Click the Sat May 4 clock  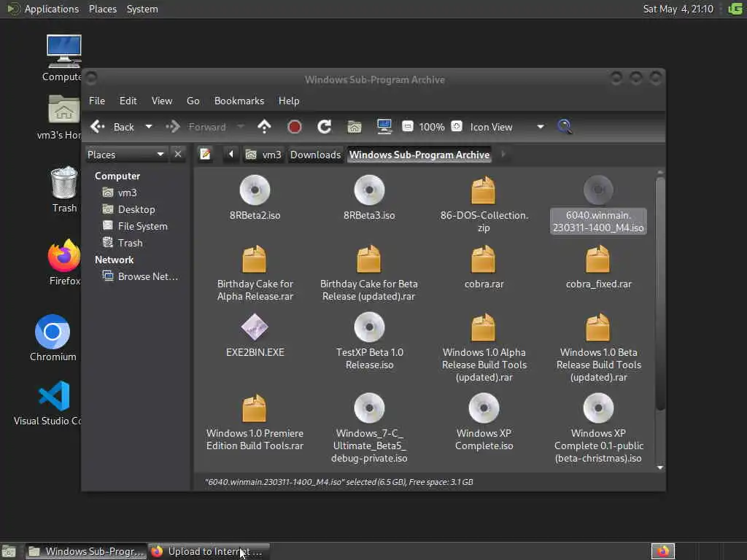(678, 9)
